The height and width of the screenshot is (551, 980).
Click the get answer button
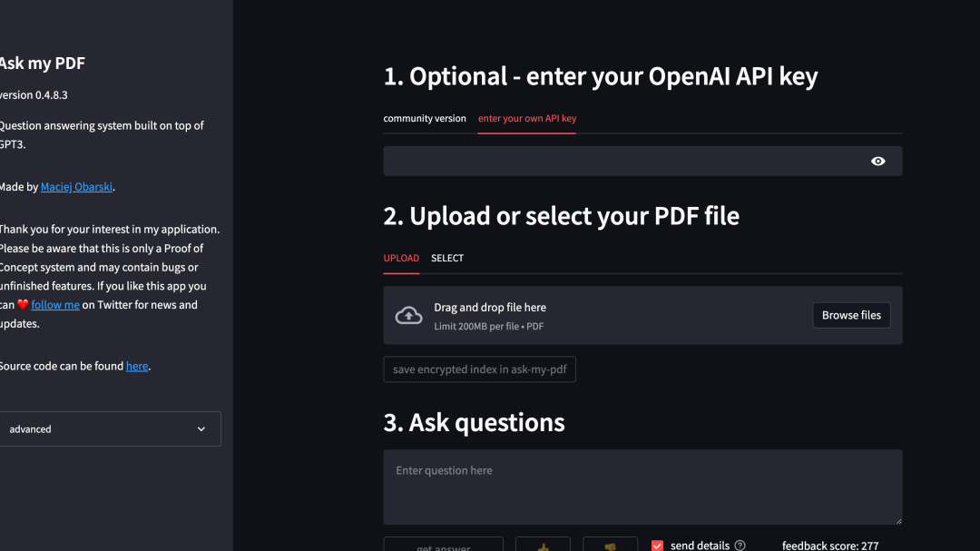(443, 545)
